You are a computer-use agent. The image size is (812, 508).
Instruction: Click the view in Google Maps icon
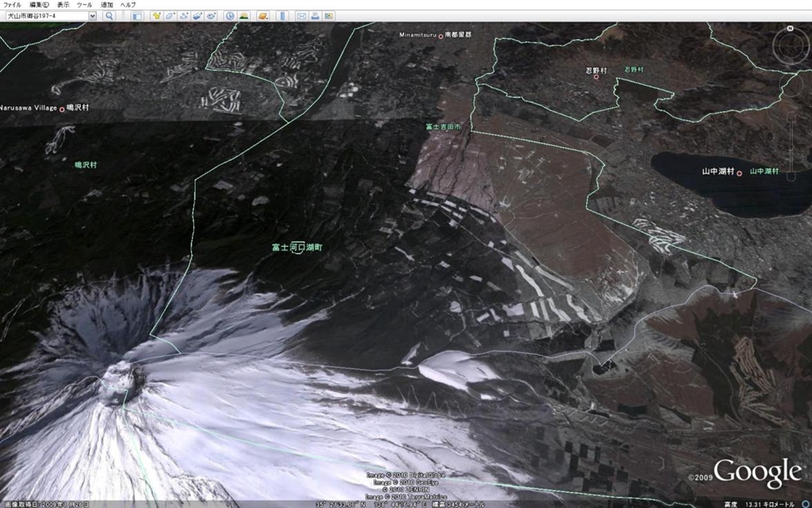(x=328, y=16)
